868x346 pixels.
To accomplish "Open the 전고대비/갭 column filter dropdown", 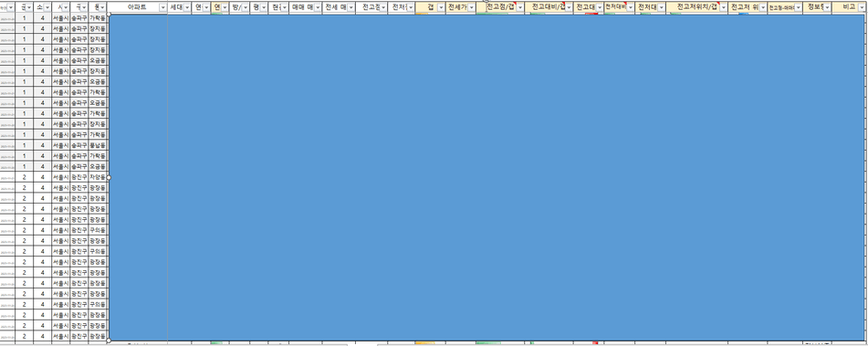I will tap(569, 7).
